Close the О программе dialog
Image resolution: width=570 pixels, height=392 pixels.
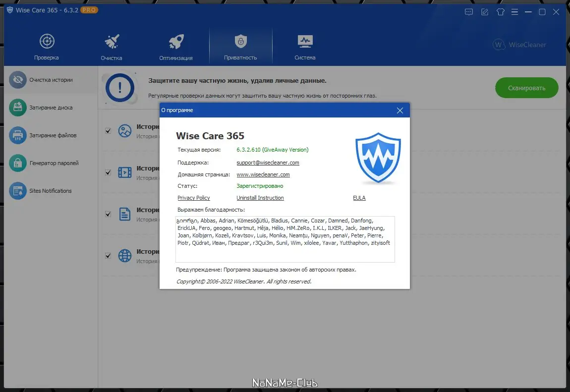[400, 111]
